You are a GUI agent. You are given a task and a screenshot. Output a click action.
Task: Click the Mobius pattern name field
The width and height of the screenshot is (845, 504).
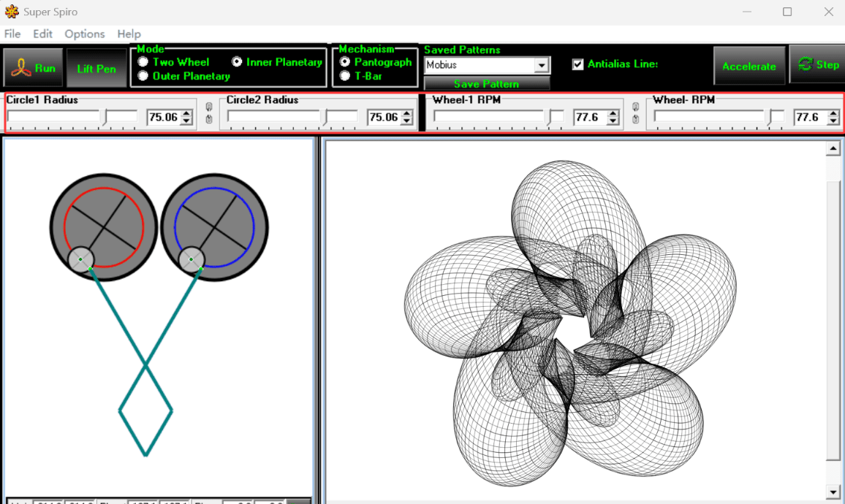(x=480, y=65)
